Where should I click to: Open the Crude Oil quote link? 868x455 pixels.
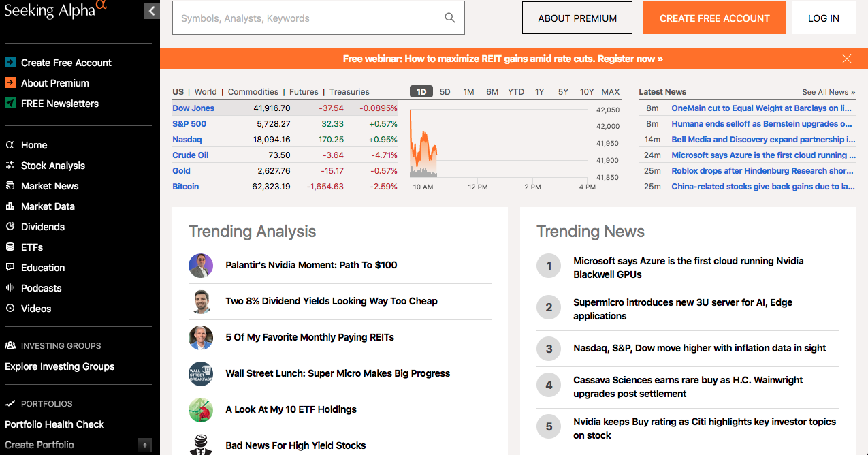click(191, 155)
